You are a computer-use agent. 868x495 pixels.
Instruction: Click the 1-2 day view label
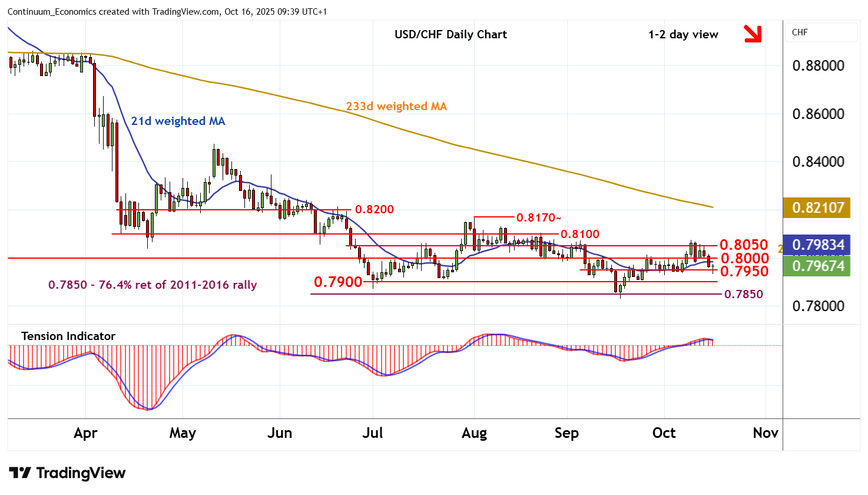pyautogui.click(x=683, y=34)
